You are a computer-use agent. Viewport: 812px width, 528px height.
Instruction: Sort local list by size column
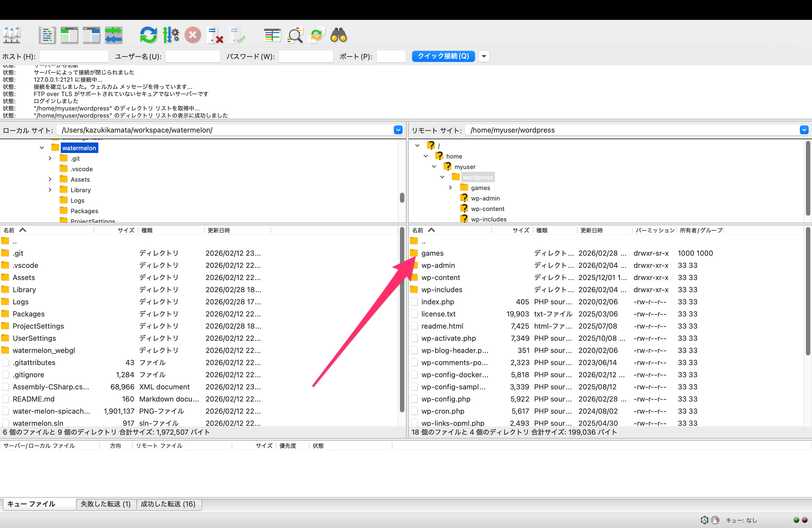click(x=116, y=230)
